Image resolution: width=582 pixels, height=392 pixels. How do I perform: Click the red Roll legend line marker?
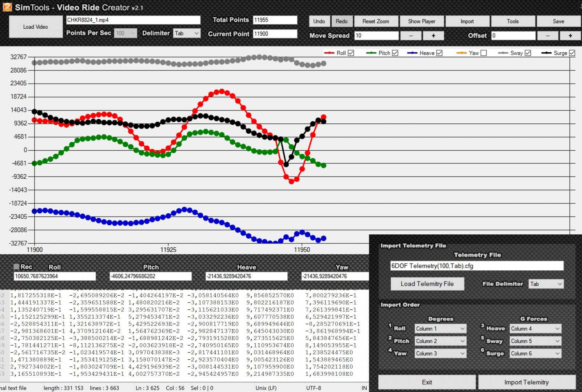pos(329,53)
